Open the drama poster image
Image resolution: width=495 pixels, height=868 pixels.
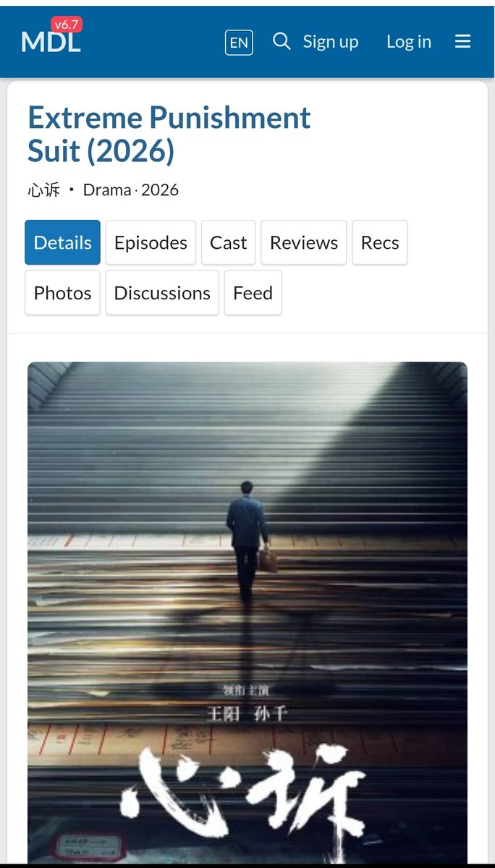(247, 612)
